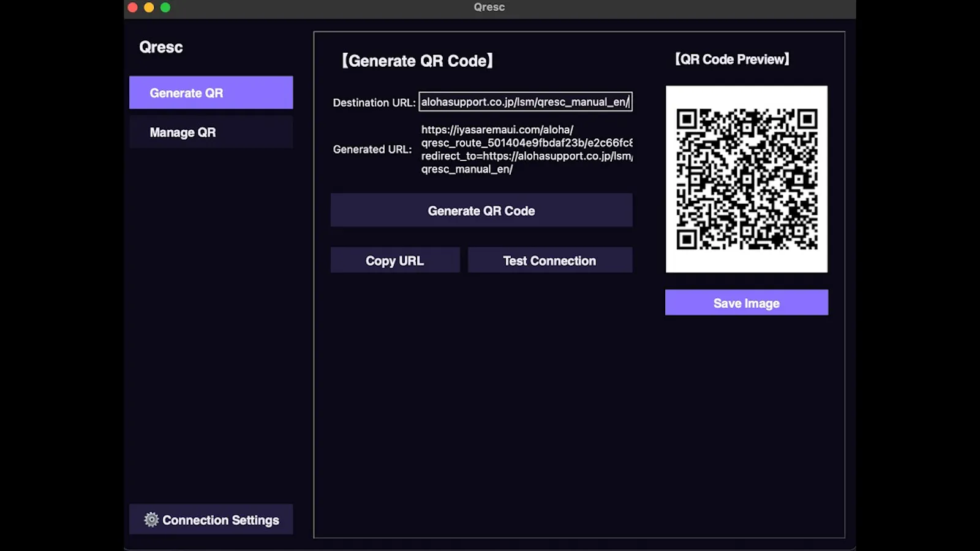Open Connection Settings at sidebar bottom
The height and width of the screenshot is (551, 980).
pyautogui.click(x=211, y=519)
